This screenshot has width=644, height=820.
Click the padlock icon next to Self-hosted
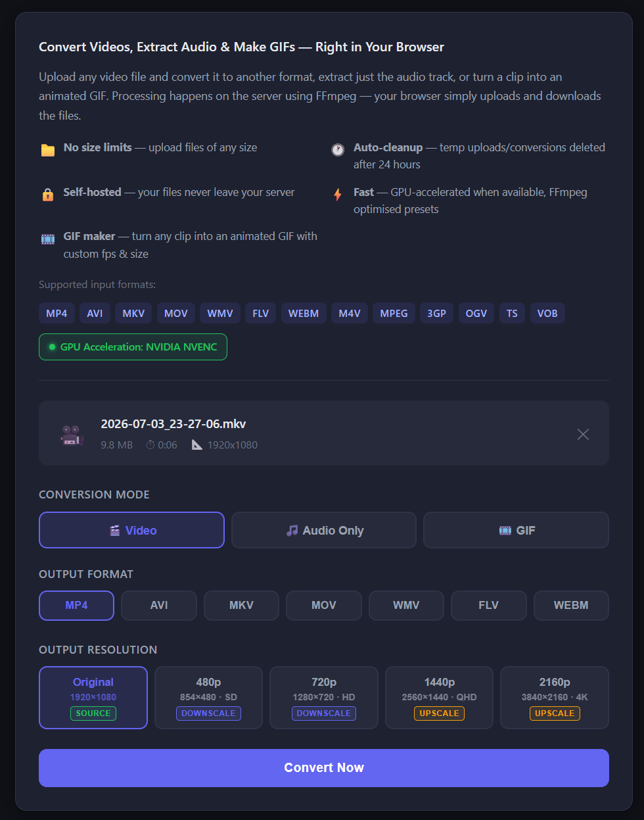[48, 195]
